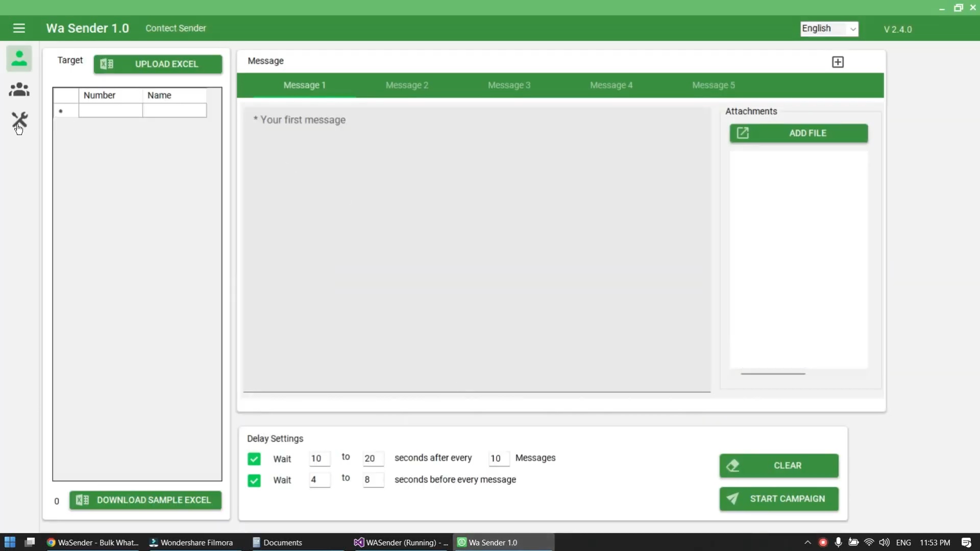This screenshot has width=980, height=551.
Task: Click the microphone tray icon
Action: click(838, 542)
